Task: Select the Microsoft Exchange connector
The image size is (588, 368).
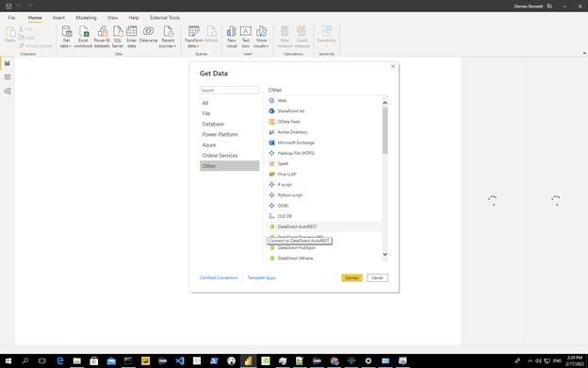Action: [x=324, y=142]
